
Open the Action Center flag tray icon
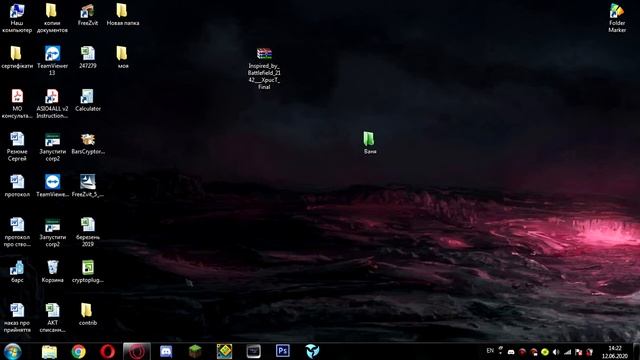[578, 352]
